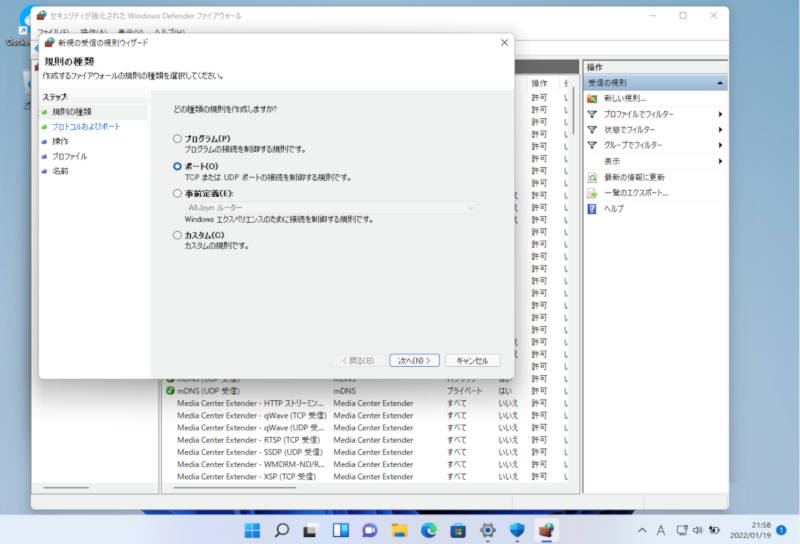Select the Media Center Extender - SSDP (UDP 受信) rule
The width and height of the screenshot is (800, 544).
pos(250,452)
